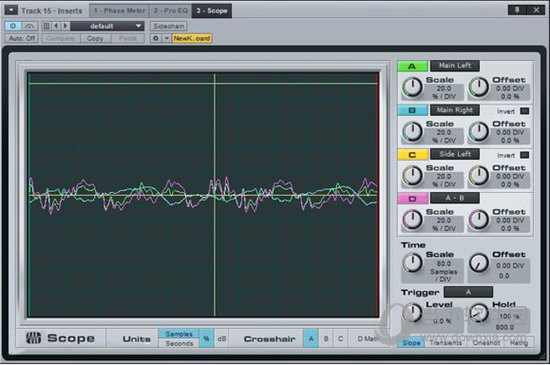This screenshot has width=550, height=365.
Task: Turn the Trigger Hold knob
Action: [x=479, y=313]
